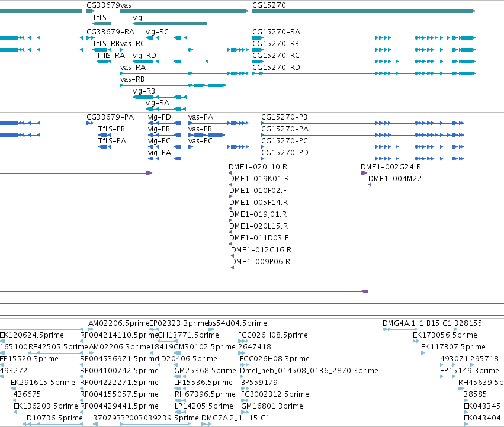Select EST GH13771.5prime label
Viewport: 504px width, 427px height.
tap(188, 335)
